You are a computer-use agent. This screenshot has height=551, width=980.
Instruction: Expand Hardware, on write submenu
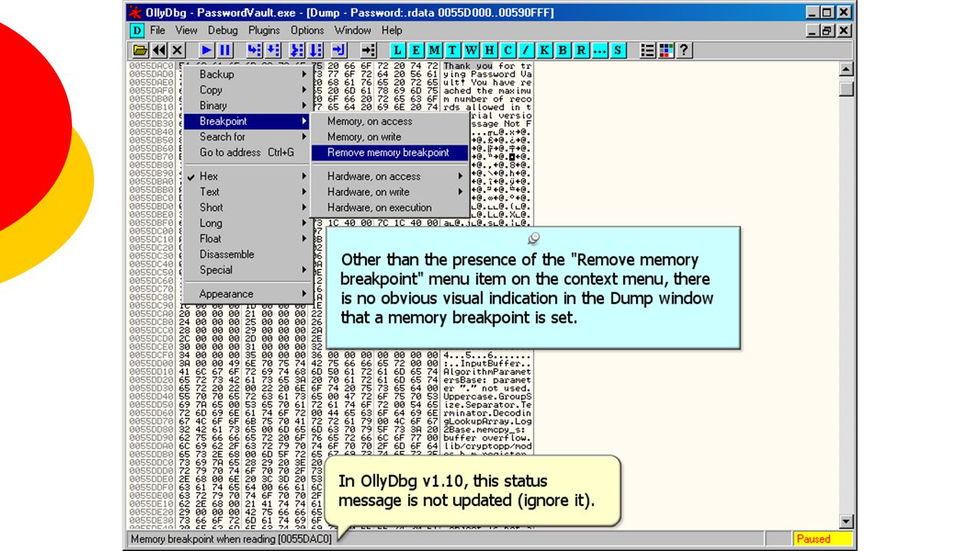coord(390,192)
